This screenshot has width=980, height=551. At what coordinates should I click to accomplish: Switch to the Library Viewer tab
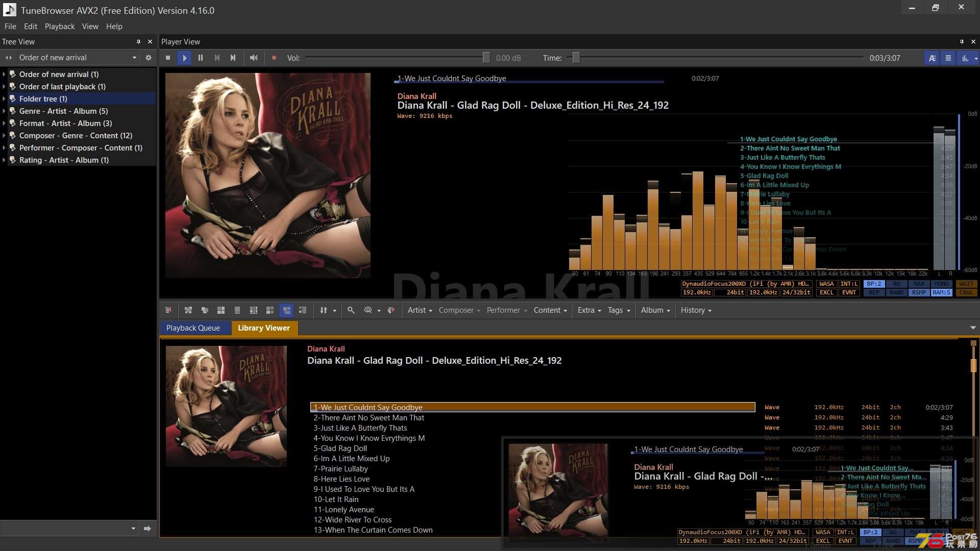(x=263, y=329)
